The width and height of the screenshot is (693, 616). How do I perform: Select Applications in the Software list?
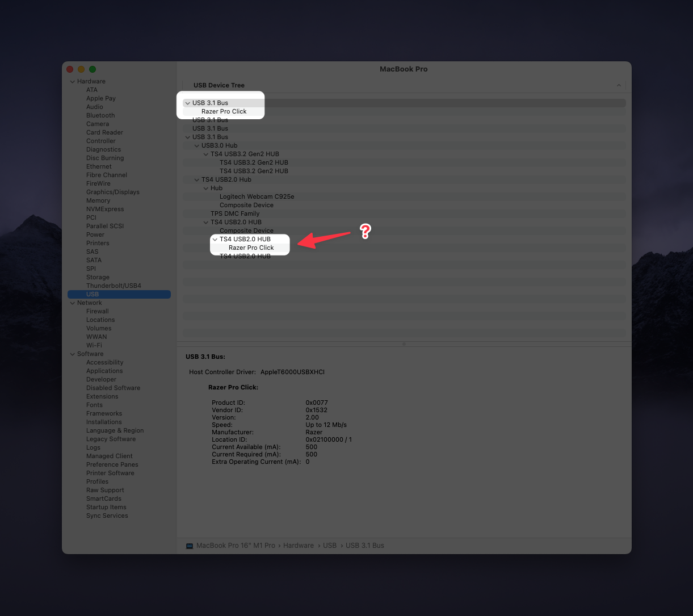click(104, 371)
